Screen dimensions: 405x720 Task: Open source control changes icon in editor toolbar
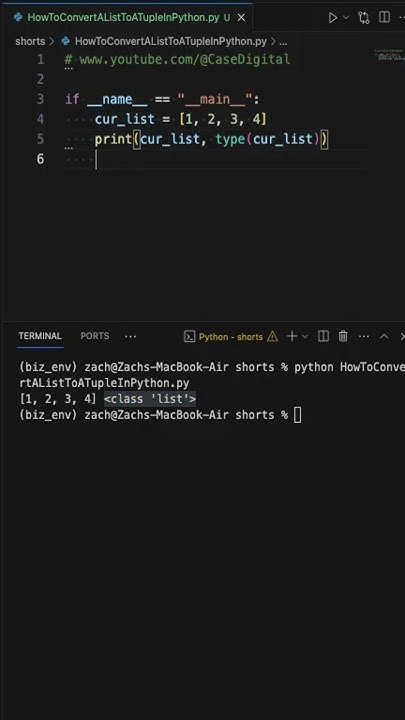(364, 18)
